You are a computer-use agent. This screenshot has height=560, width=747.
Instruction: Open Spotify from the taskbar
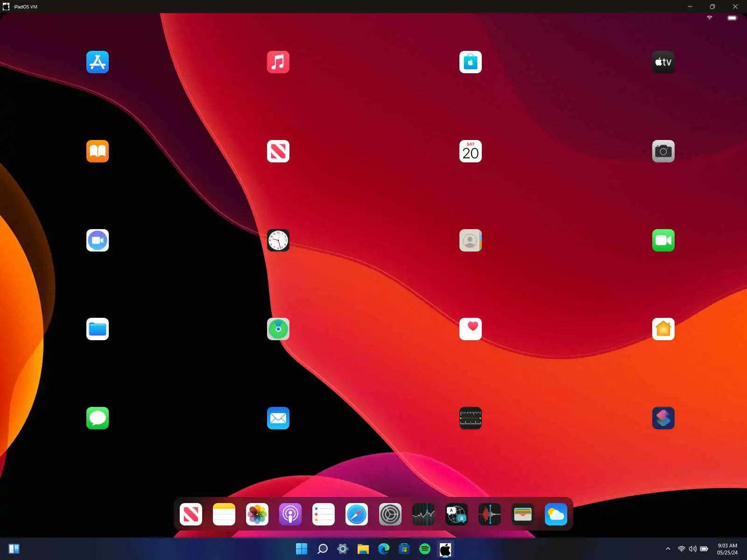click(x=425, y=549)
